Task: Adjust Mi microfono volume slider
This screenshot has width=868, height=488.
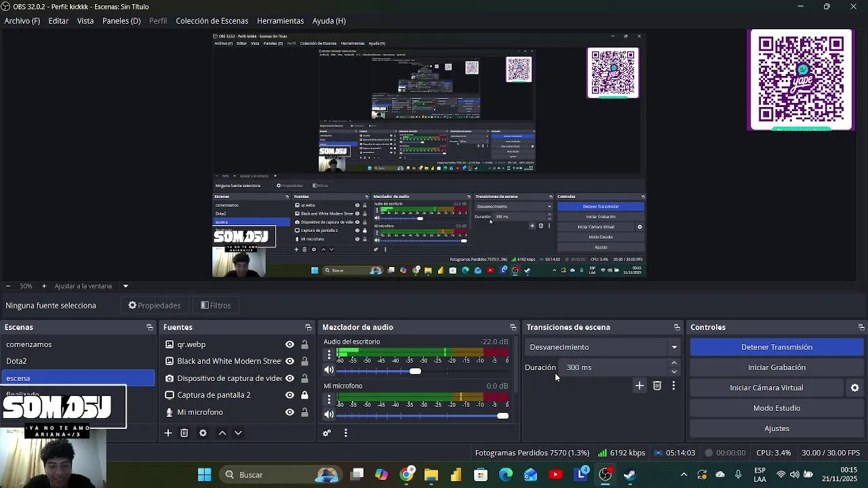Action: [x=502, y=415]
